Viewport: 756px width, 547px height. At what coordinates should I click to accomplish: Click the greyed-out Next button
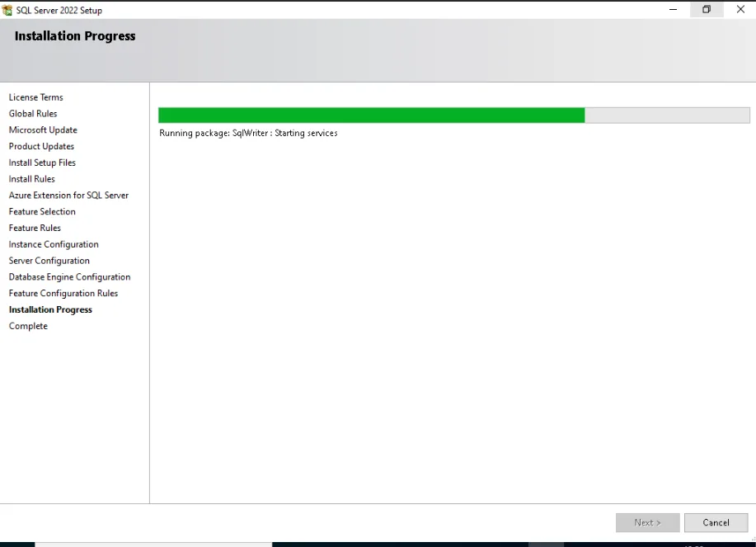pos(647,522)
